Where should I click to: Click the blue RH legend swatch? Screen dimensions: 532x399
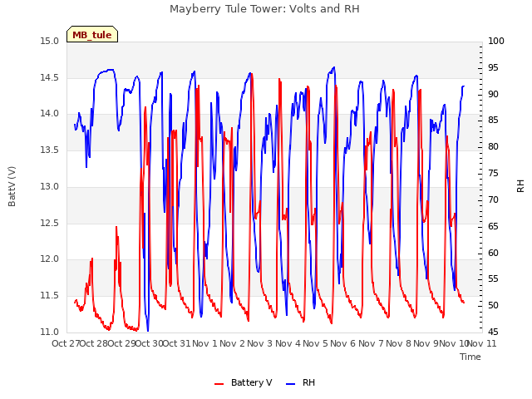coord(291,384)
